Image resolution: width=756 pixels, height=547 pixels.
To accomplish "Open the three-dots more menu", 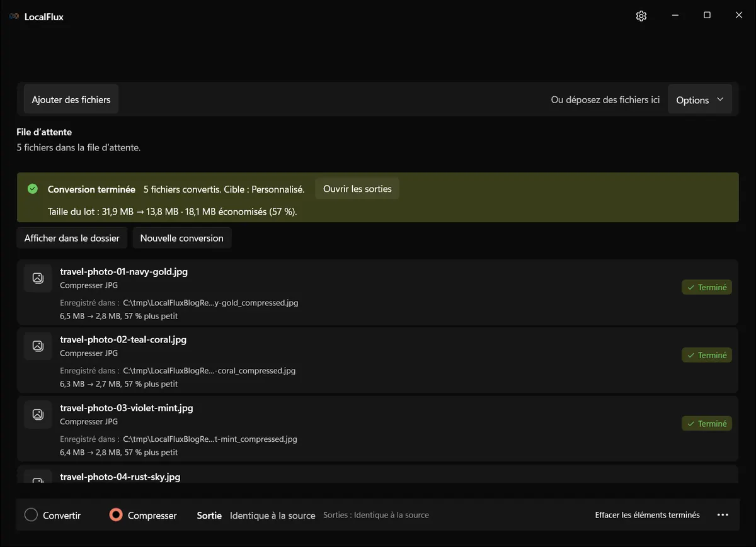I will pos(723,515).
